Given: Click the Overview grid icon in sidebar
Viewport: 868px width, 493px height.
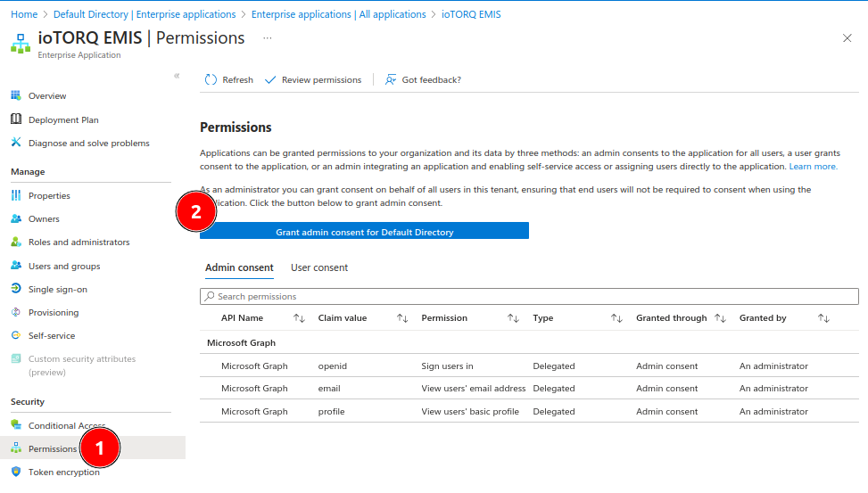Looking at the screenshot, I should tap(16, 95).
